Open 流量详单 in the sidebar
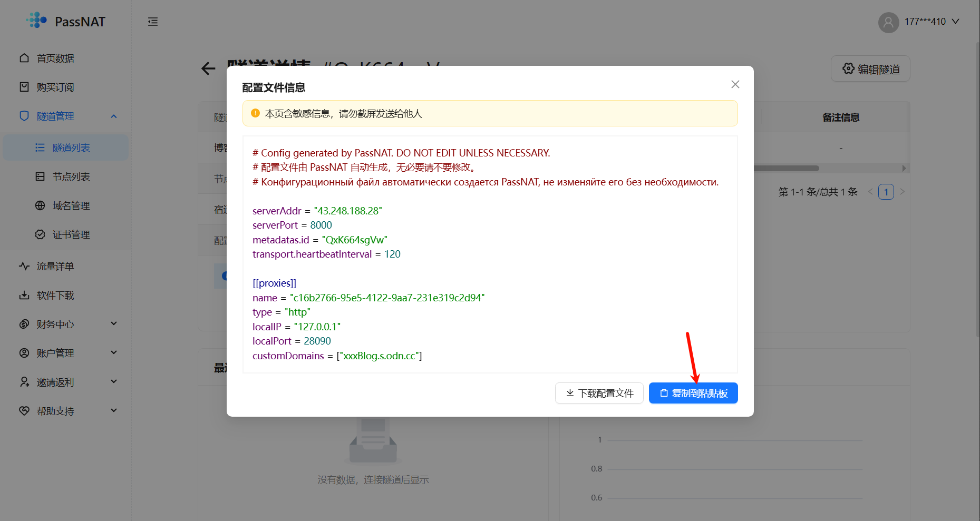This screenshot has height=521, width=980. click(x=55, y=267)
